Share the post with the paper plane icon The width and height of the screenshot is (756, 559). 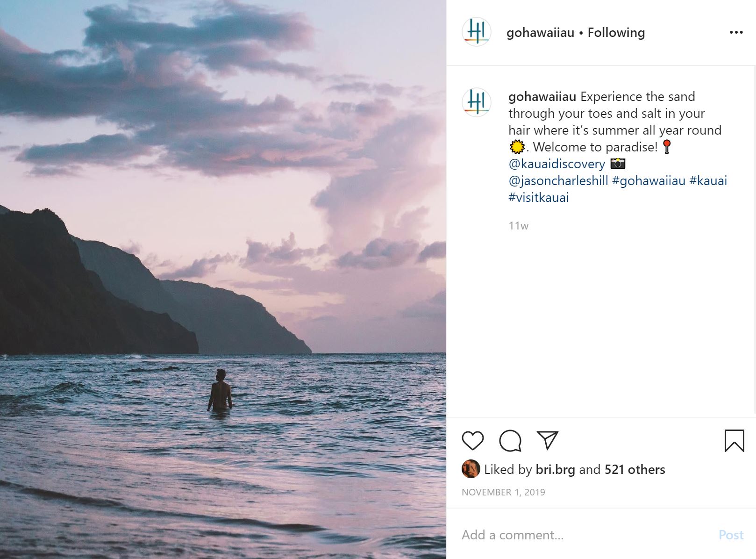[548, 440]
